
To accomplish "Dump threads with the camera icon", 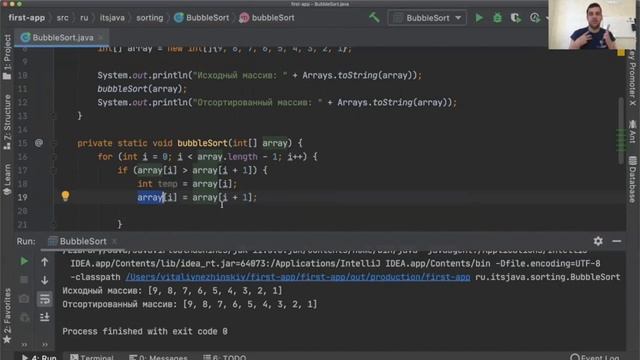I will [x=24, y=299].
